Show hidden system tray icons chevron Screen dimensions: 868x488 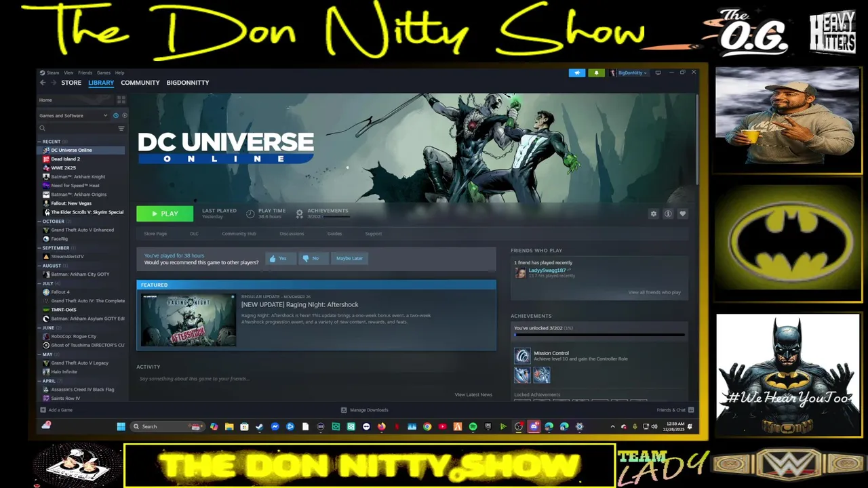612,426
